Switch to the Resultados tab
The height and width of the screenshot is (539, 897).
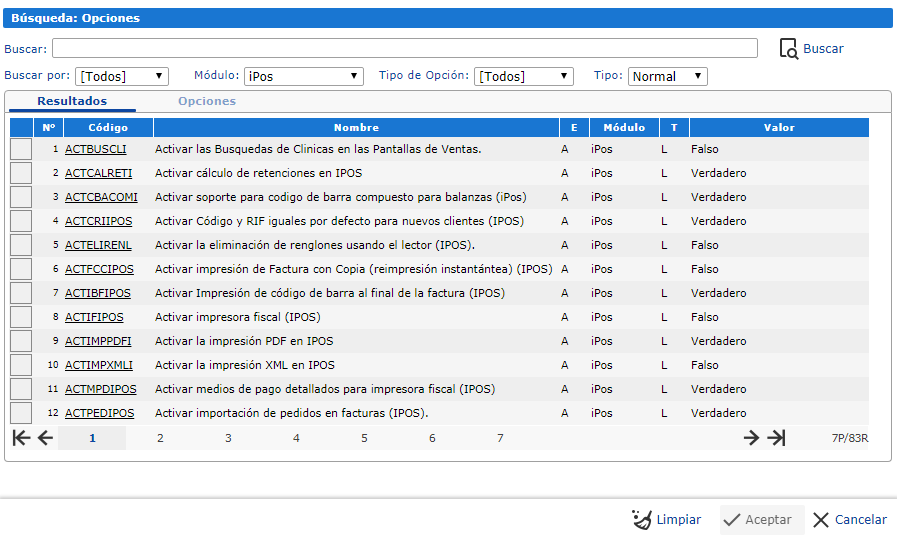(x=72, y=101)
